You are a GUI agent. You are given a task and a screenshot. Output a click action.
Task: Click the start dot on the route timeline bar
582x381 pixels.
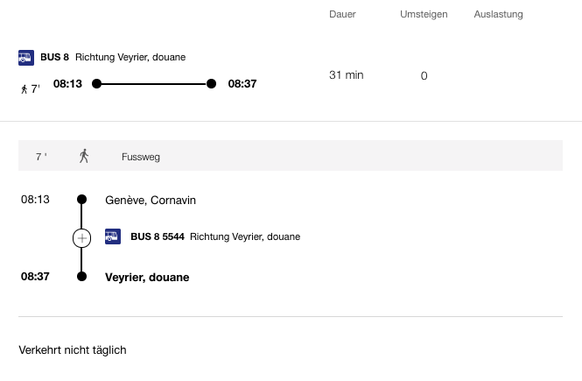pos(97,84)
